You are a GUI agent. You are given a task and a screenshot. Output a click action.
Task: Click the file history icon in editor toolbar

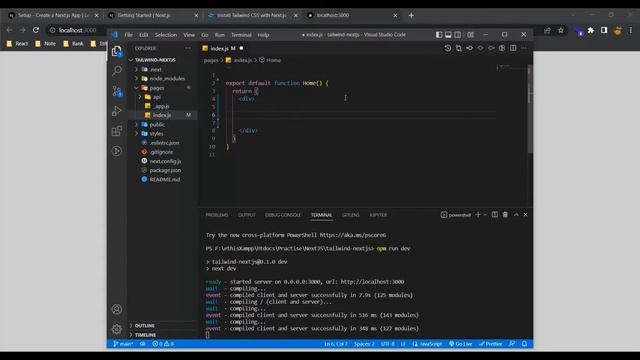click(448, 48)
